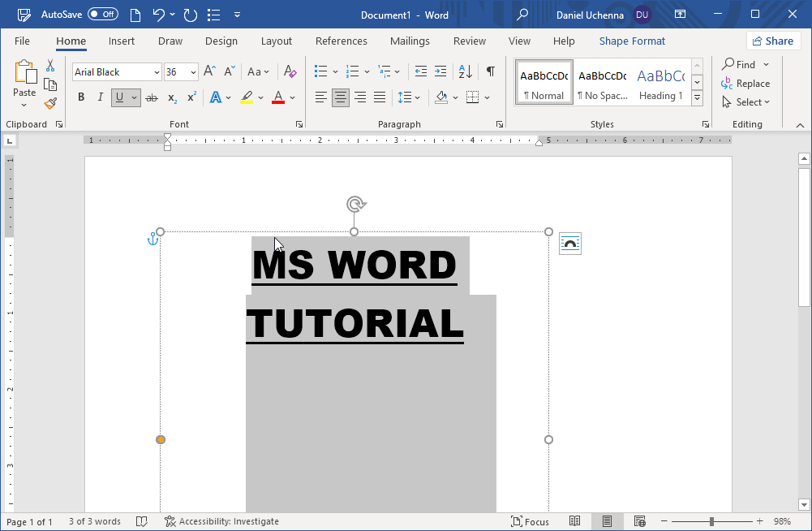Open Accessibility: Investigate in the status bar
This screenshot has height=531, width=812.
click(x=221, y=520)
